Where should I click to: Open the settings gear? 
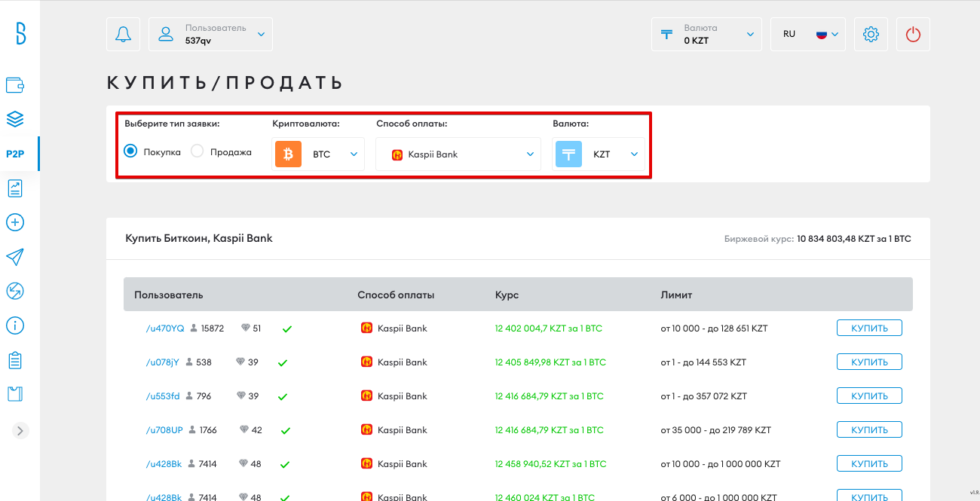[871, 34]
